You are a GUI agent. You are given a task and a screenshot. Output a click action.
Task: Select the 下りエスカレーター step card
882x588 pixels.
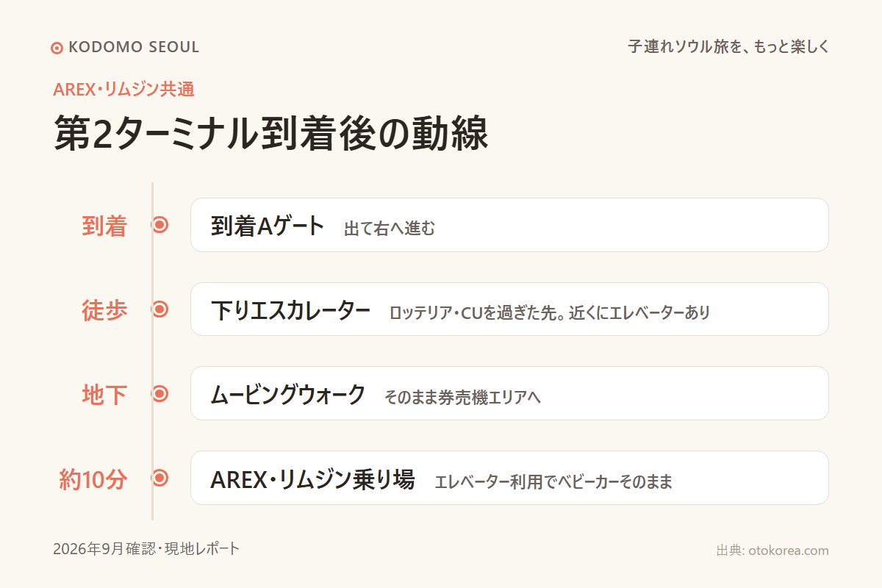(509, 309)
